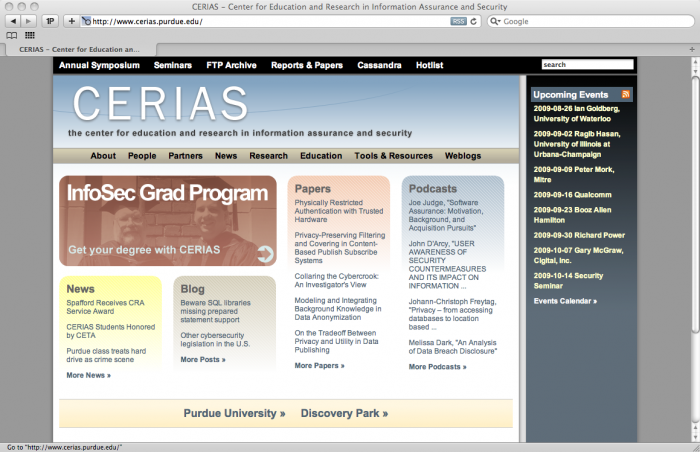700x452 pixels.
Task: Open Tools & Resources section
Action: pos(393,156)
